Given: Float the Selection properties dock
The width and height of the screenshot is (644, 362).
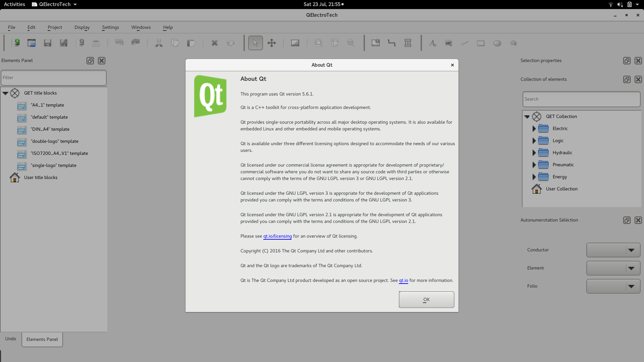Looking at the screenshot, I should click(x=627, y=61).
